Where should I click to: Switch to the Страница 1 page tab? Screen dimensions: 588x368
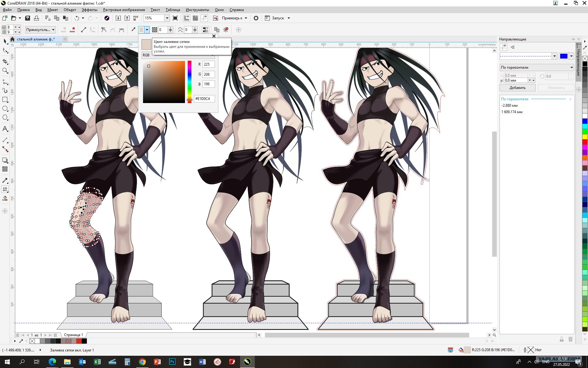[73, 335]
